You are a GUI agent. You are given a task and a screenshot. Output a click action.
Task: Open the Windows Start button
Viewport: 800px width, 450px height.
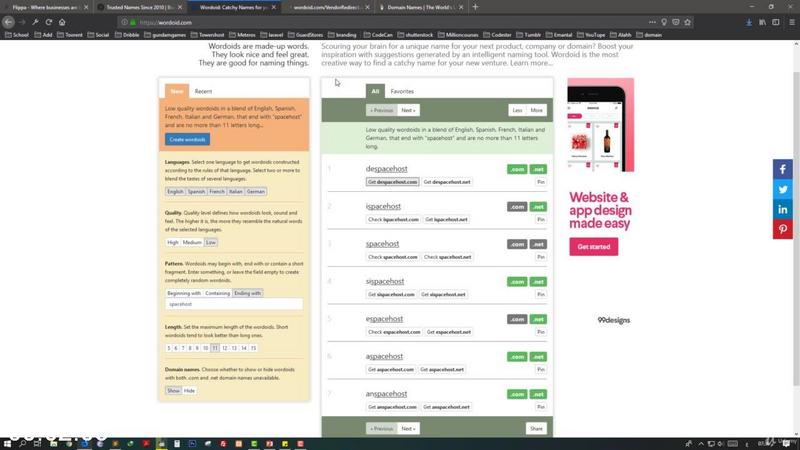coord(7,444)
